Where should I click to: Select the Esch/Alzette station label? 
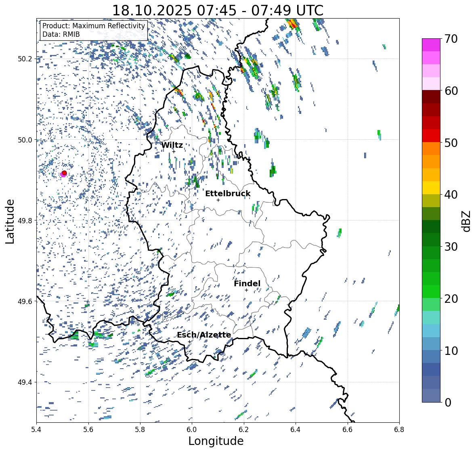pos(204,335)
